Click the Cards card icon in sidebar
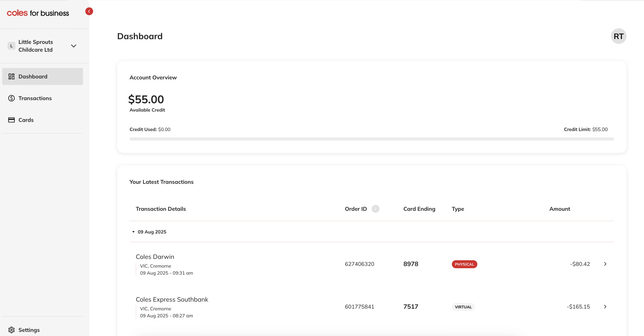This screenshot has height=336, width=644. 11,120
